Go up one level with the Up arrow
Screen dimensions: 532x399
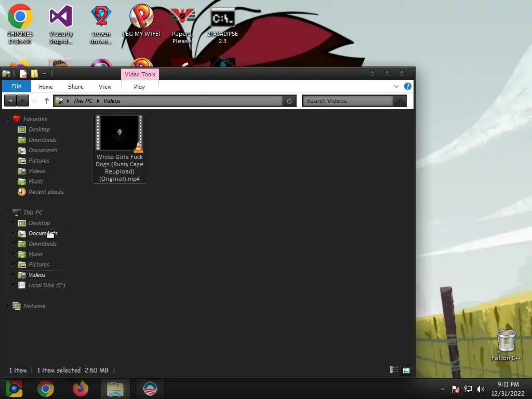pos(46,100)
